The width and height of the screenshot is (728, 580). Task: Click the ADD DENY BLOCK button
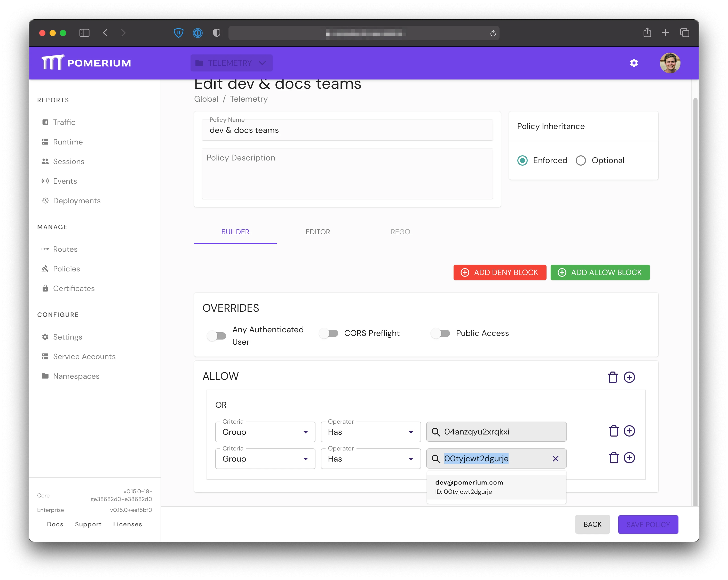499,273
